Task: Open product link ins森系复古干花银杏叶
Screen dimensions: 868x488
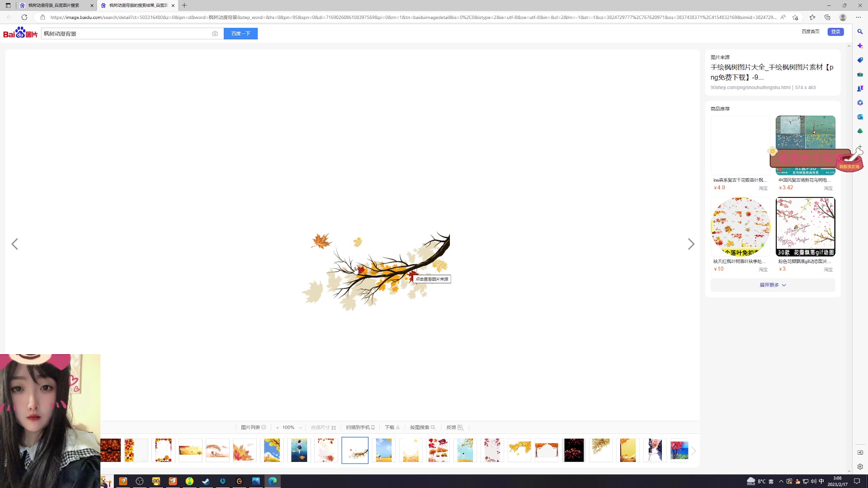Action: [740, 180]
